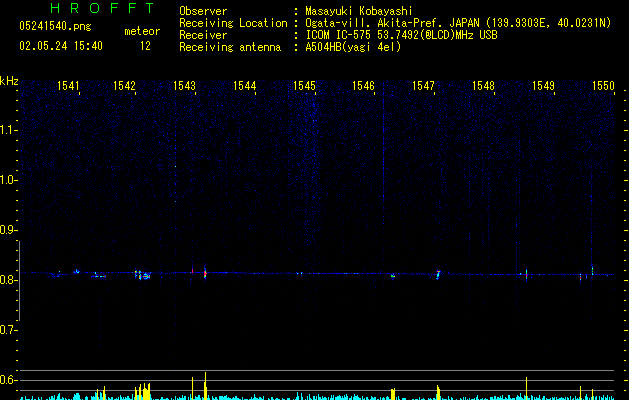
Task: Click the 1544 time marker
Action: (245, 86)
